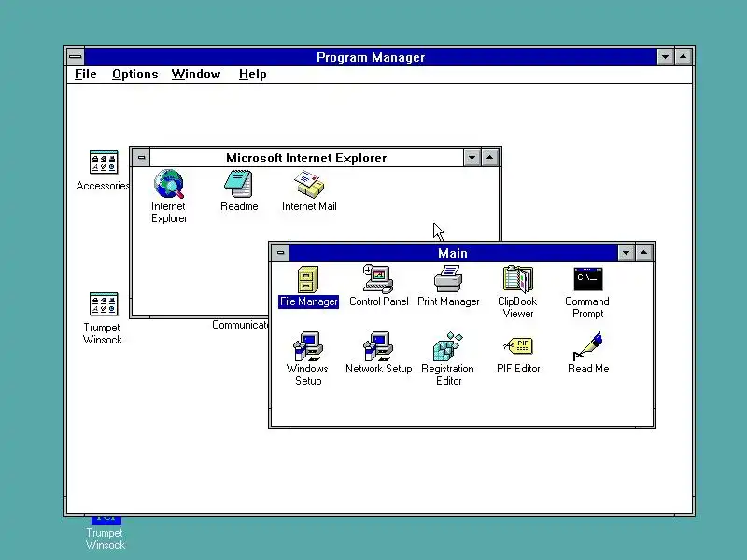Maximize the Program Manager window
The image size is (747, 560).
(684, 57)
